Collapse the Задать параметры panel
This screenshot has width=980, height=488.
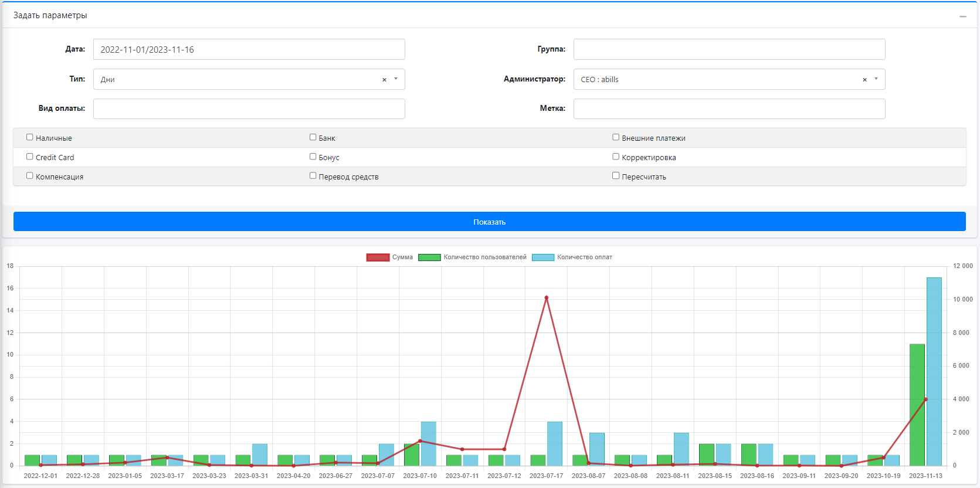[962, 16]
